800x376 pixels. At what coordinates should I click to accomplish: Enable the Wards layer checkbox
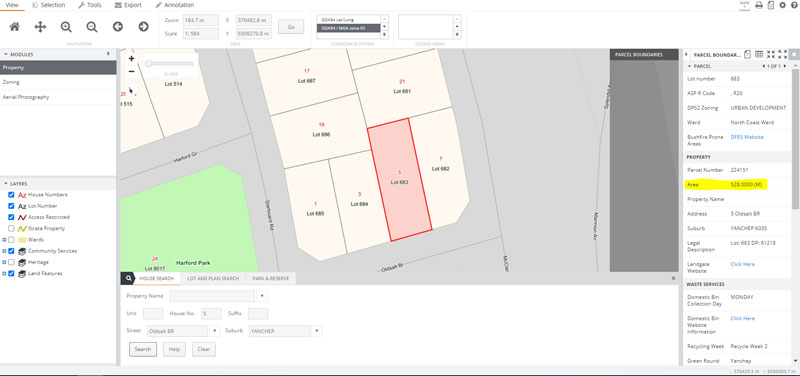(11, 240)
